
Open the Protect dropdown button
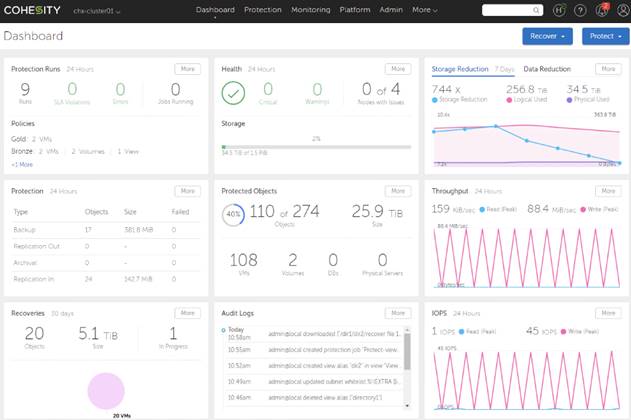pos(606,36)
